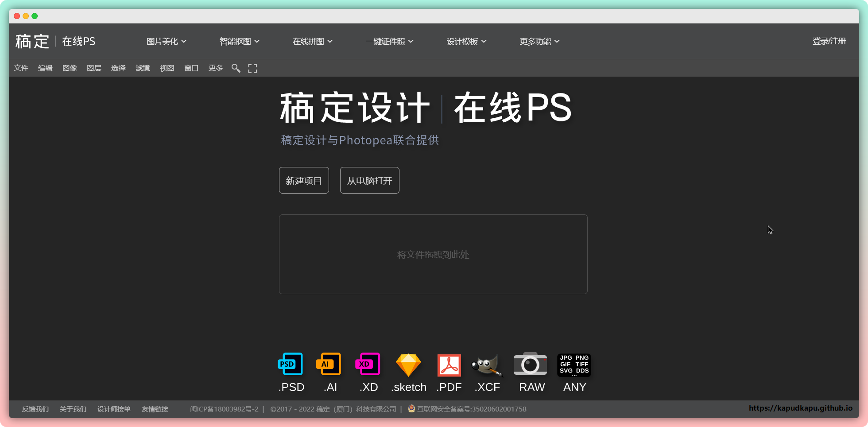Click the 从电脑打开 button
868x427 pixels.
pos(369,180)
